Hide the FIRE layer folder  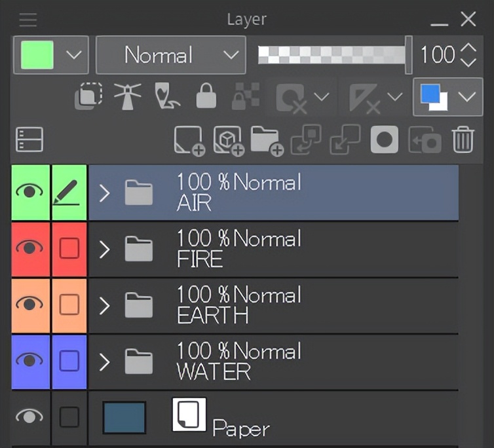pos(31,248)
